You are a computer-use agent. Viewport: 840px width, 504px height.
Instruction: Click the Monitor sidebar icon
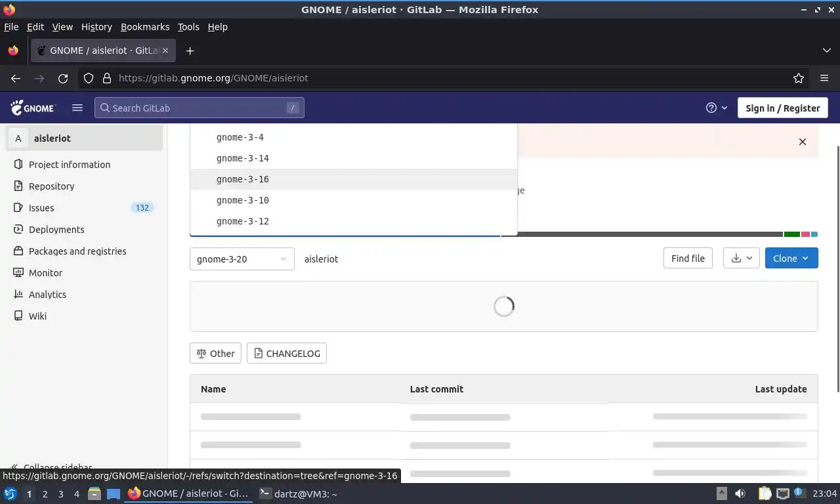click(18, 272)
